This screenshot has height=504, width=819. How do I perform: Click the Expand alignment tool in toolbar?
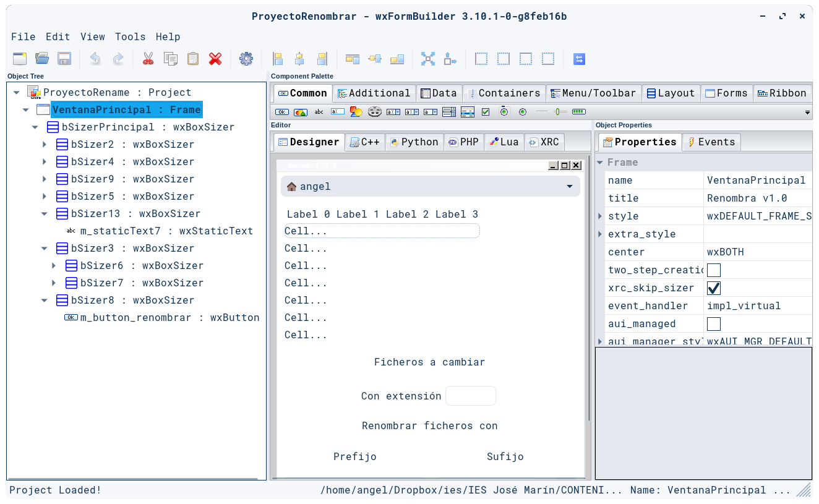pyautogui.click(x=428, y=59)
